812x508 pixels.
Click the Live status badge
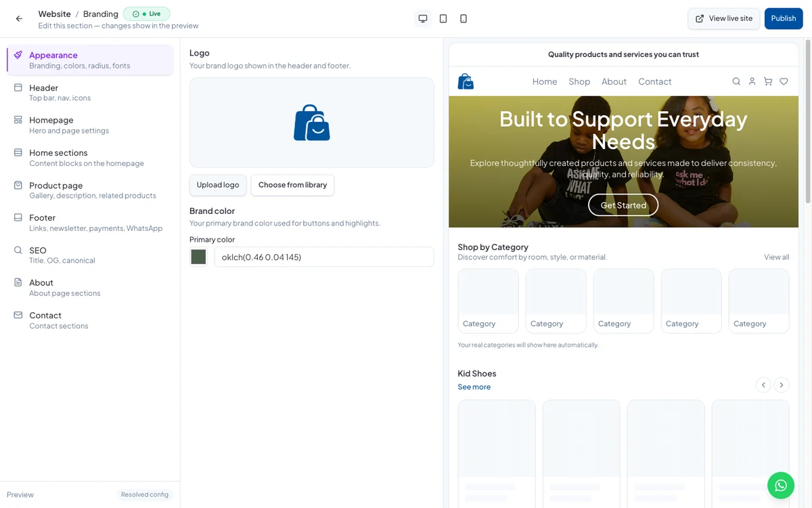tap(147, 14)
